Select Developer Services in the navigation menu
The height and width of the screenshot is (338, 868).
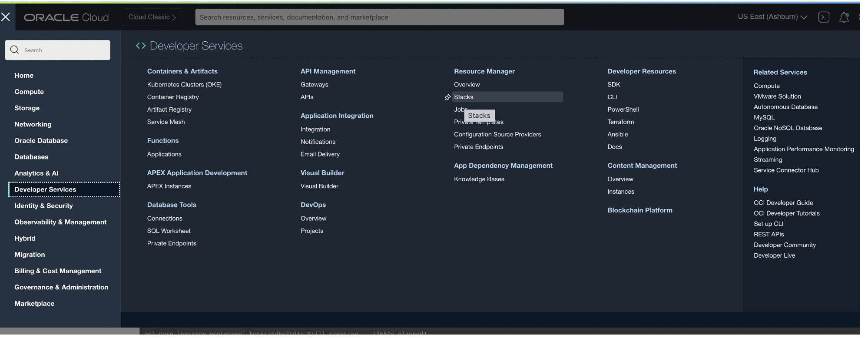(x=64, y=189)
